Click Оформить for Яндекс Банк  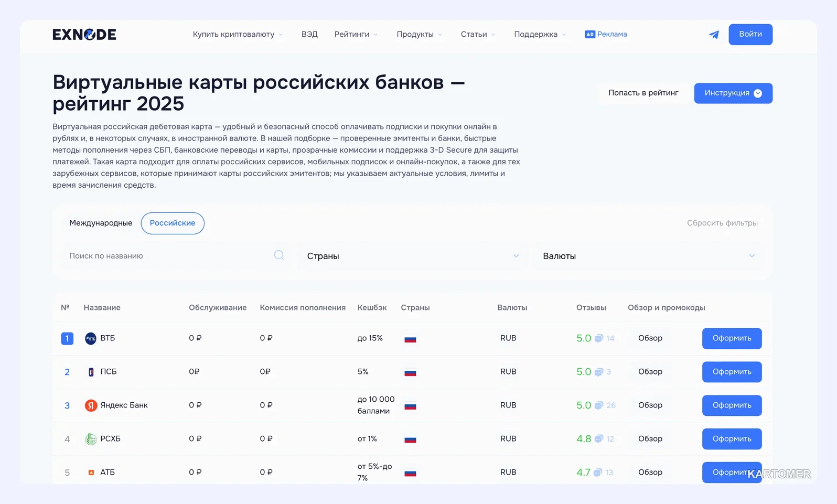tap(732, 405)
